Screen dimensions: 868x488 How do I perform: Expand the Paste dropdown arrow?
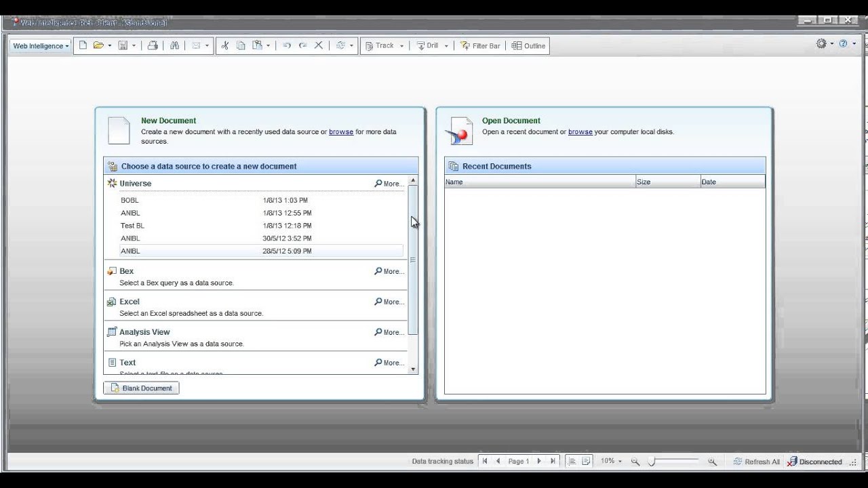pos(268,46)
